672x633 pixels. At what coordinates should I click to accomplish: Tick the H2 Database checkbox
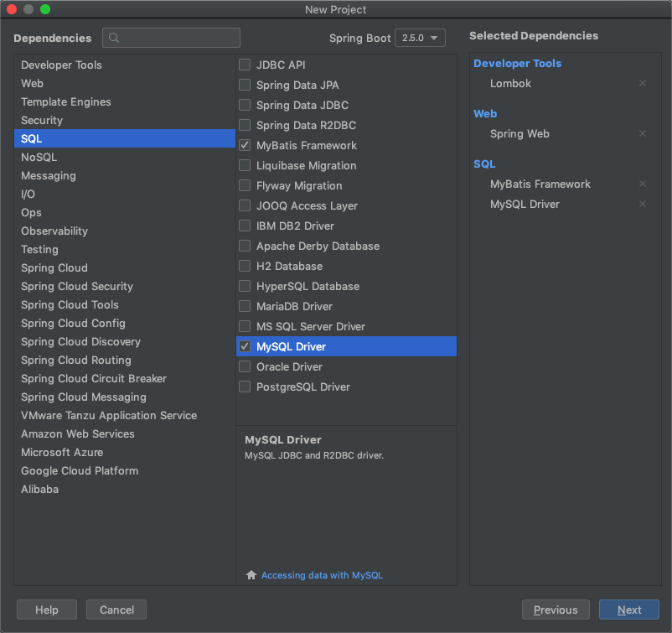coord(245,267)
